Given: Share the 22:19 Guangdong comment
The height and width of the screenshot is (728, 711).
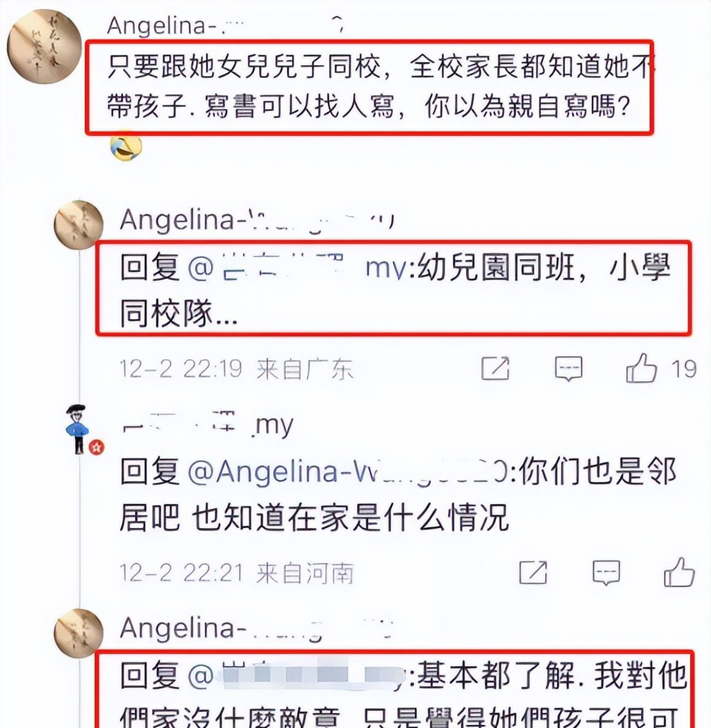Looking at the screenshot, I should click(x=495, y=369).
